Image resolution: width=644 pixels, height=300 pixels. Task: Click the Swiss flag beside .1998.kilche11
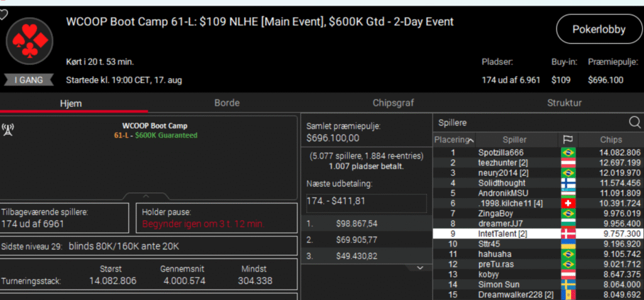pos(568,203)
